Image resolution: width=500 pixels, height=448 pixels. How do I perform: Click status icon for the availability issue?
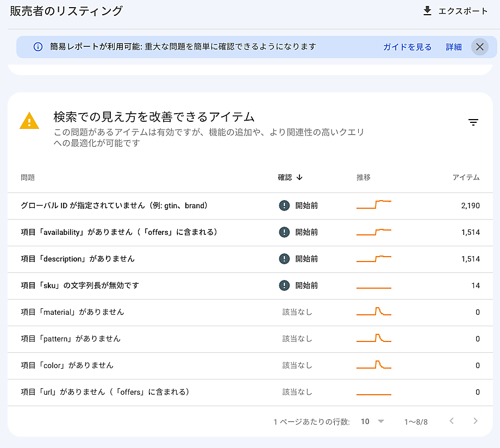[284, 232]
